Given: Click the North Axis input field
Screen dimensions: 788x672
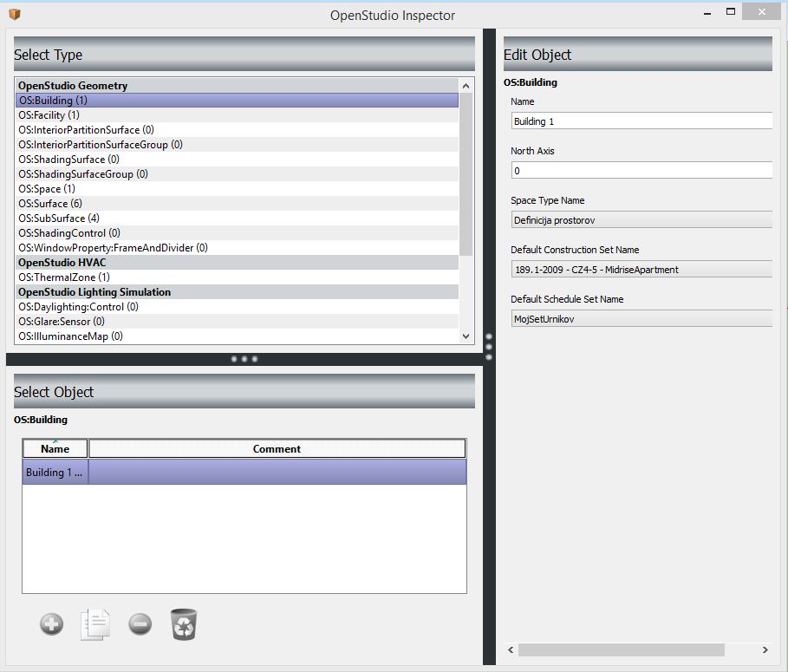Looking at the screenshot, I should 641,171.
